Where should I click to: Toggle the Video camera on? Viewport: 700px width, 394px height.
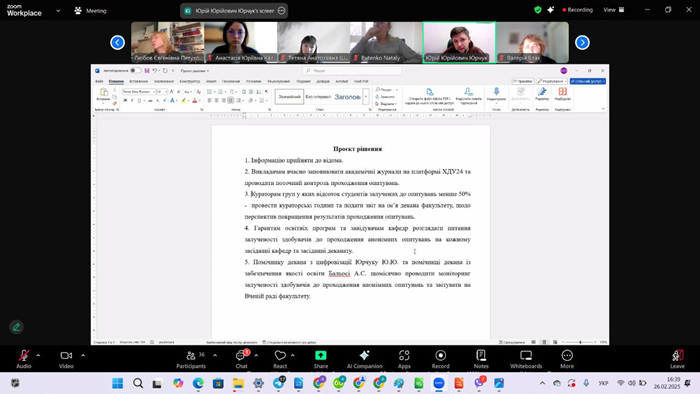pyautogui.click(x=66, y=359)
